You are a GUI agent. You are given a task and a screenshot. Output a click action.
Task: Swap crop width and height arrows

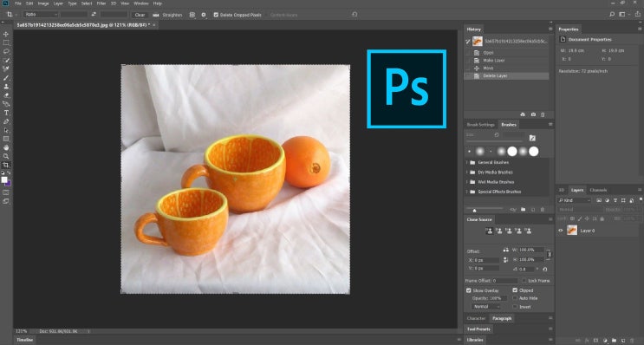click(94, 15)
